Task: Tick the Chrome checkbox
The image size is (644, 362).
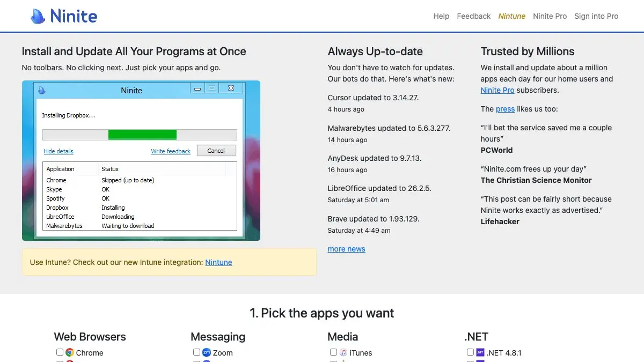Action: click(x=60, y=352)
